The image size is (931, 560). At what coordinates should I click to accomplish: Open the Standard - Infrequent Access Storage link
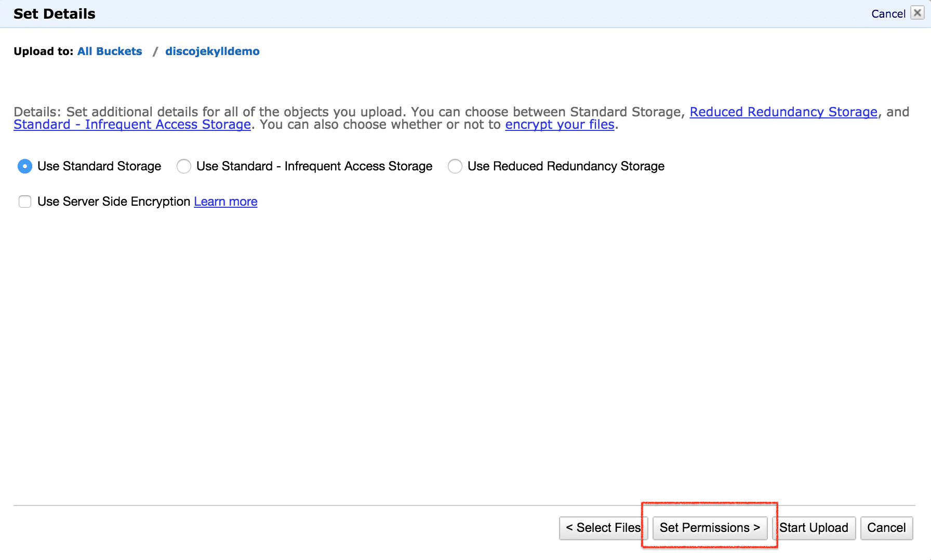(x=132, y=125)
